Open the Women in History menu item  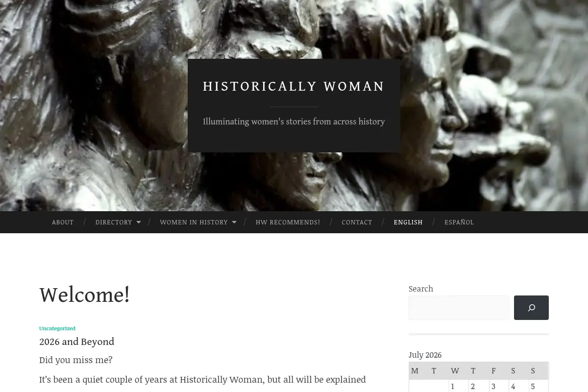(194, 222)
